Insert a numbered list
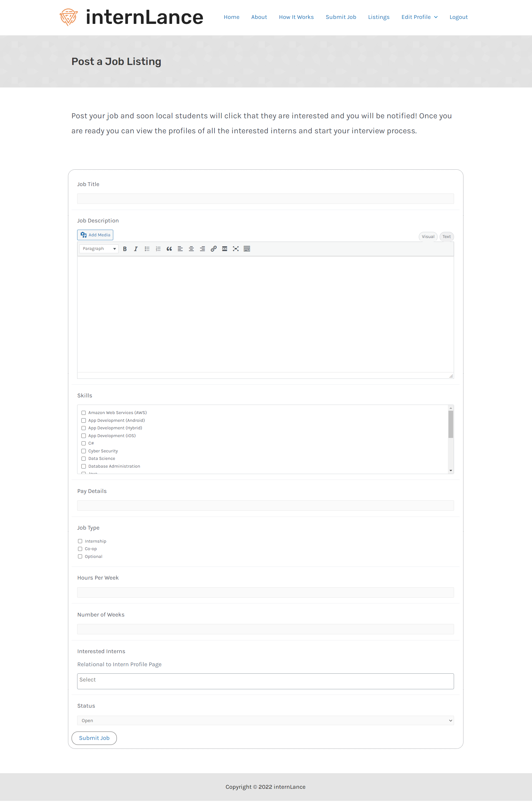The width and height of the screenshot is (532, 802). tap(158, 249)
